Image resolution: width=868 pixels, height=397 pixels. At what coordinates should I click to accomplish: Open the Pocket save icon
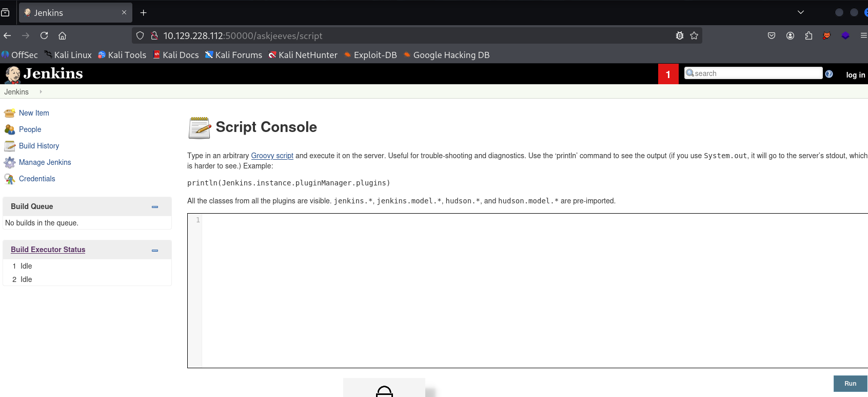772,35
